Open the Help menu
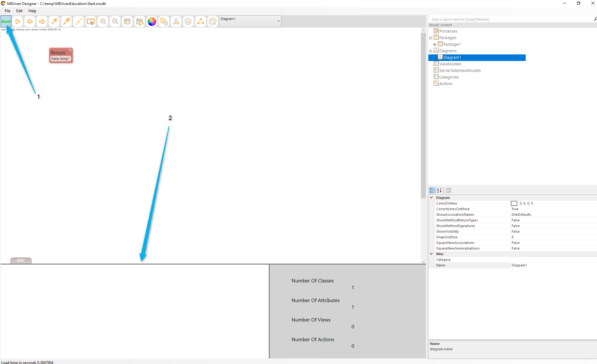Viewport: 597px width, 364px height. click(32, 11)
